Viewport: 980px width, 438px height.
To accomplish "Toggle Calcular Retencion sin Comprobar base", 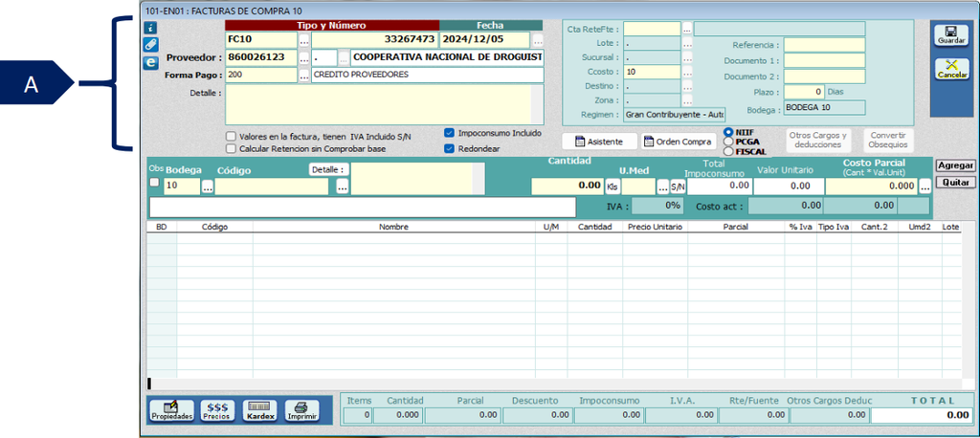I will click(x=232, y=148).
